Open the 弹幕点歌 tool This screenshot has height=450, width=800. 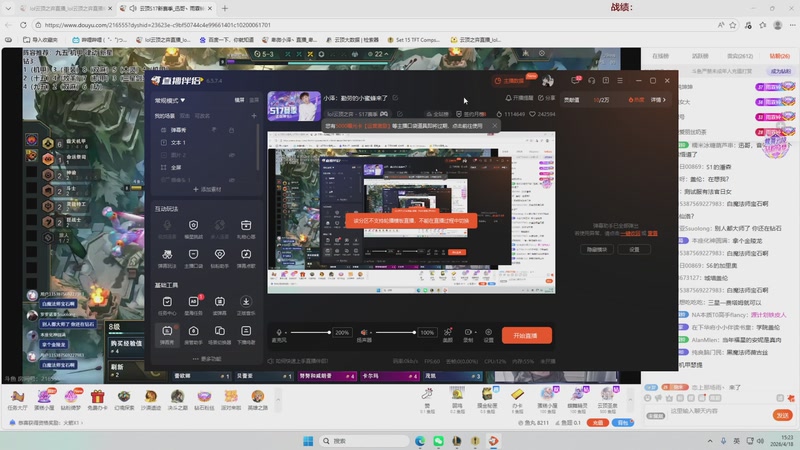[246, 258]
